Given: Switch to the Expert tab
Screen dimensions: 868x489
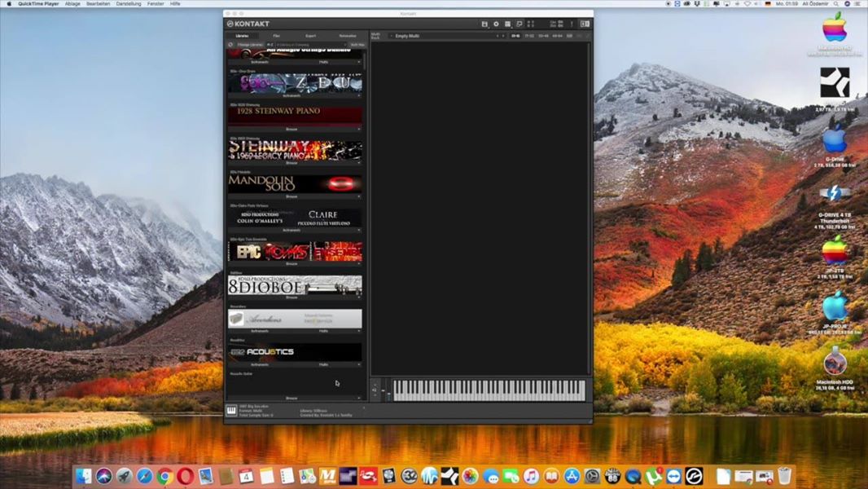Looking at the screenshot, I should pyautogui.click(x=310, y=35).
